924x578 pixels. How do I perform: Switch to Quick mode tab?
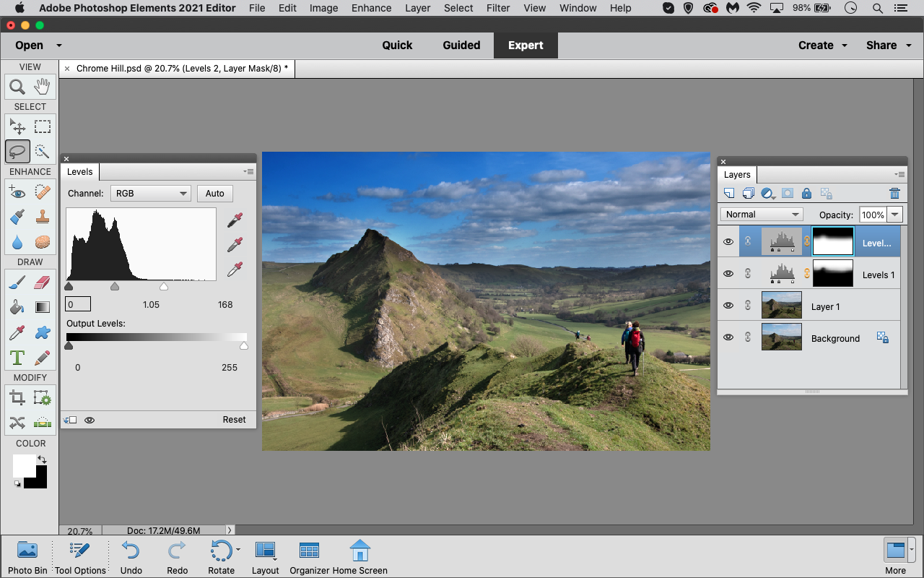coord(397,45)
